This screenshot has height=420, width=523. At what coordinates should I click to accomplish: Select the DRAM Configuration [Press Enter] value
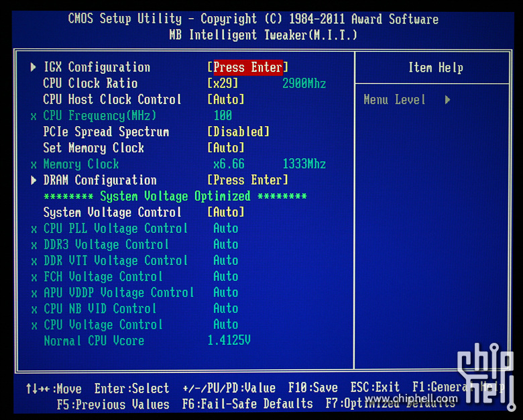[x=247, y=180]
